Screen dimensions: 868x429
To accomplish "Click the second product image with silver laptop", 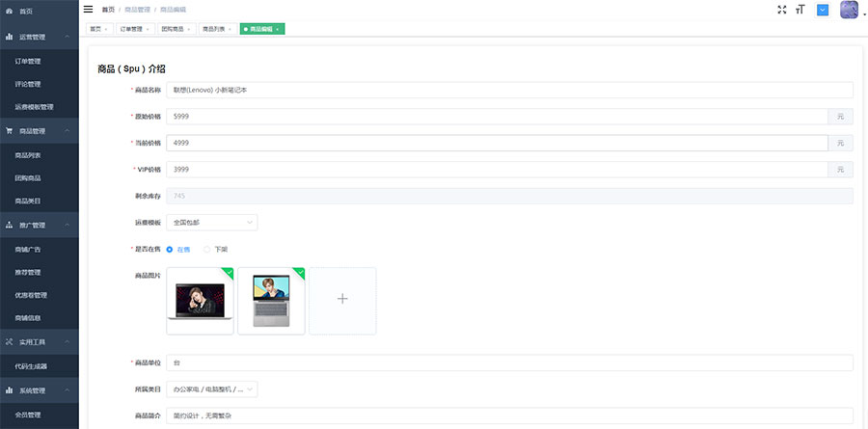I will coord(271,301).
